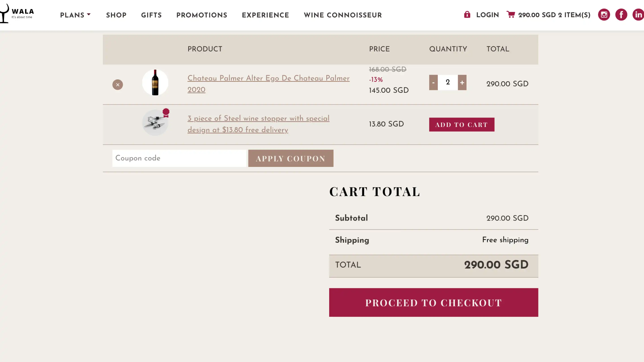Click the Coupon code input field

tap(179, 158)
